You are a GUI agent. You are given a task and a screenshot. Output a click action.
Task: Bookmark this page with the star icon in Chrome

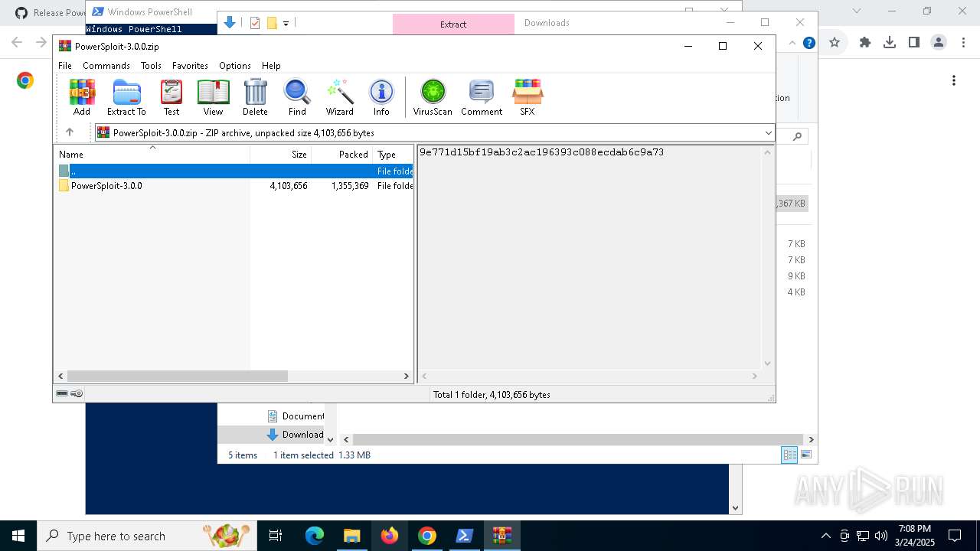pyautogui.click(x=835, y=43)
